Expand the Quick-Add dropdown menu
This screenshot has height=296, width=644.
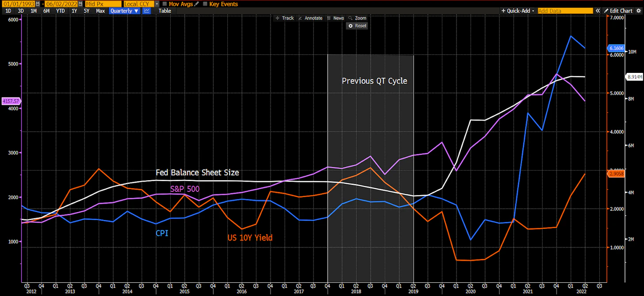click(518, 11)
